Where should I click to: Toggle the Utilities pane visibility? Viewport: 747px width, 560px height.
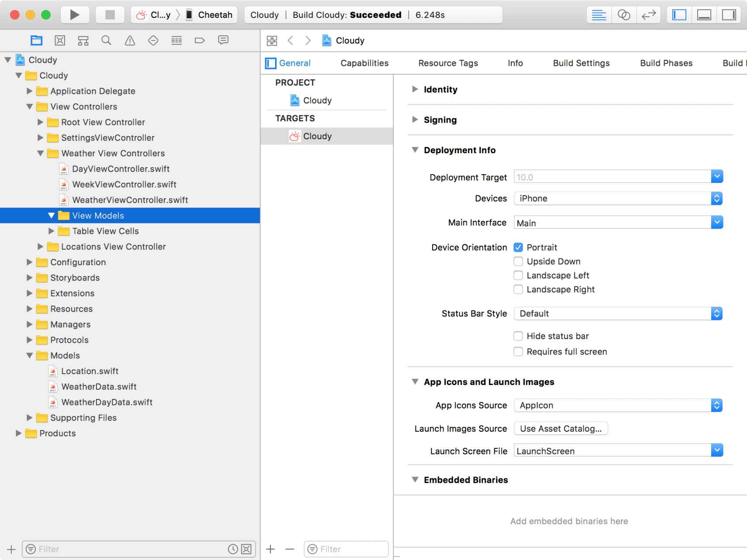tap(729, 15)
